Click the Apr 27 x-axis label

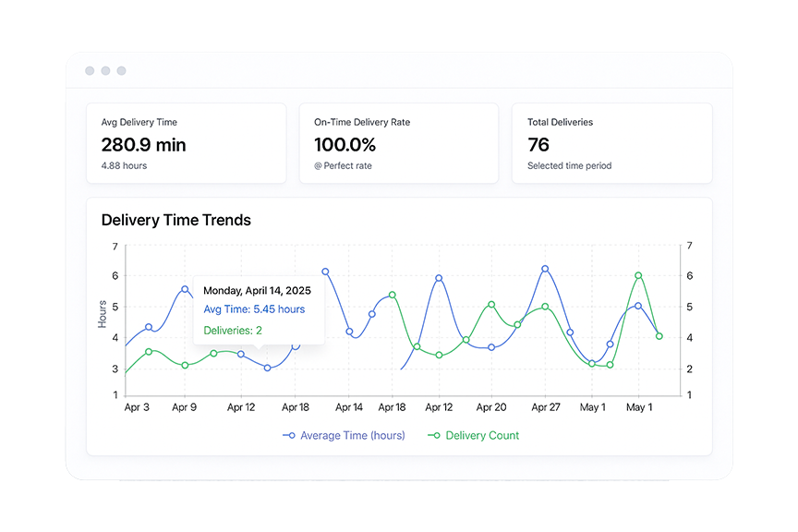coord(546,407)
